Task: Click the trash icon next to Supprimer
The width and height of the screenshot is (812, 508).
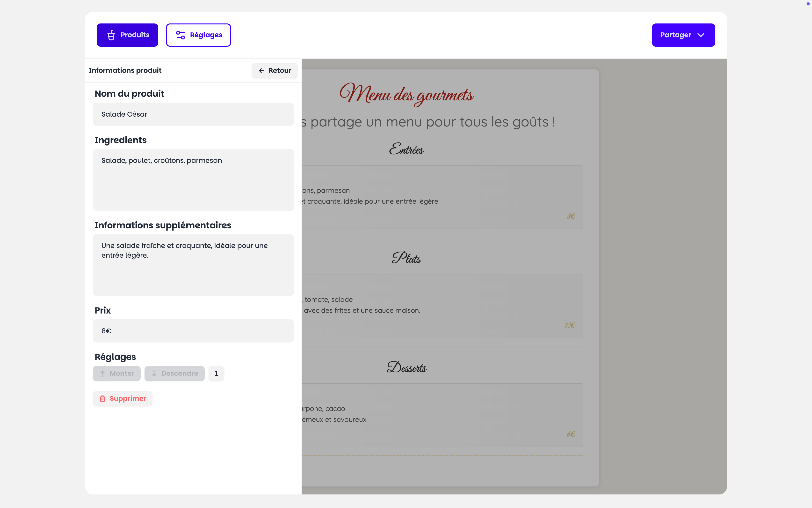Action: (102, 398)
